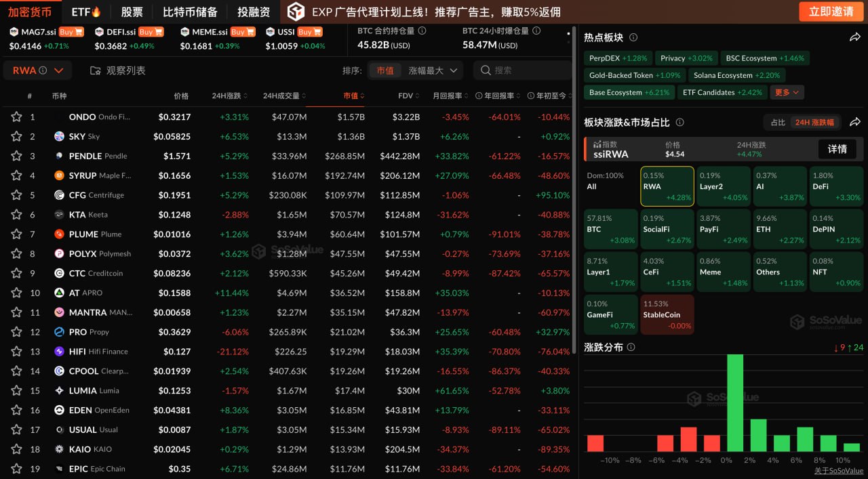868x479 pixels.
Task: Open the Base Ecosystem sector tag
Action: click(x=629, y=92)
